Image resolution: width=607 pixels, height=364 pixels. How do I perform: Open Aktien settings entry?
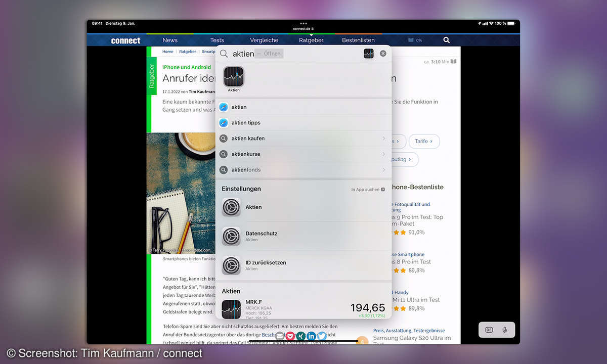point(303,207)
